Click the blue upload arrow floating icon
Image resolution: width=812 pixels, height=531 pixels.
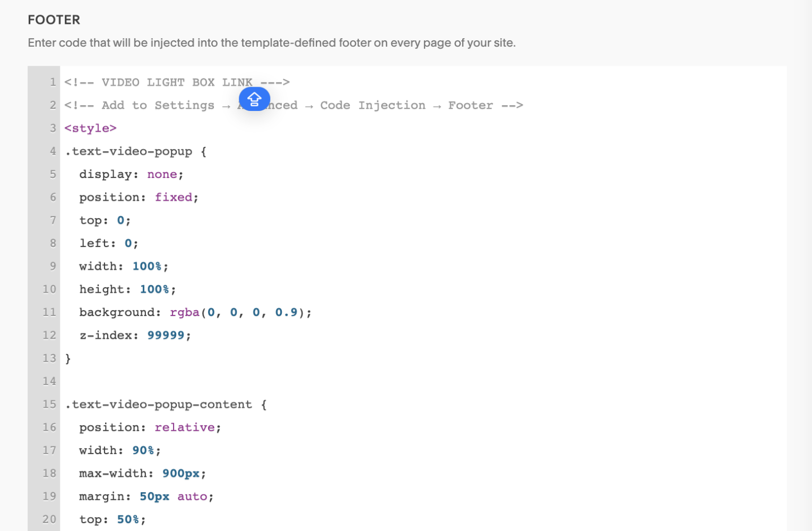[254, 99]
